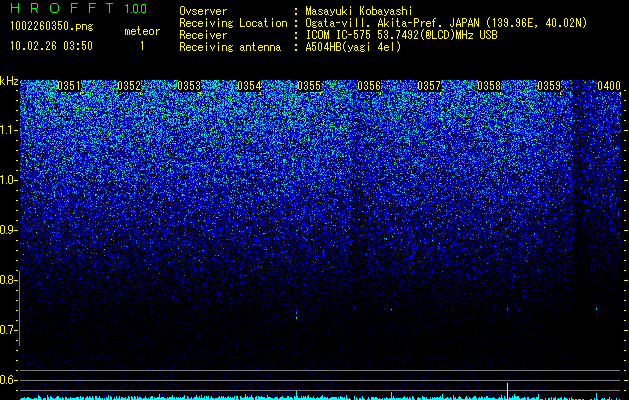The height and width of the screenshot is (400, 629).
Task: Click the 1.1 kHz axis label
Action: tap(8, 130)
